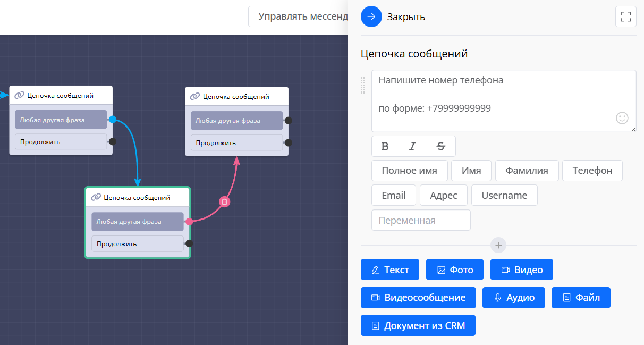Toggle bold text formatting
This screenshot has width=644, height=345.
click(385, 146)
